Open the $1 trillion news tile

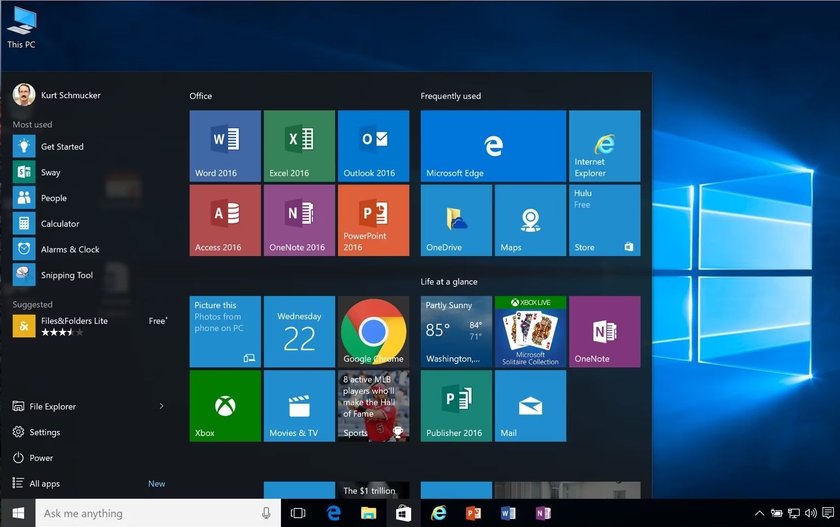tap(373, 490)
